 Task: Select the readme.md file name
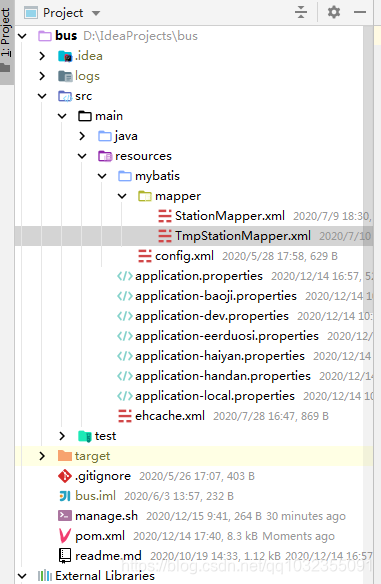tap(108, 556)
